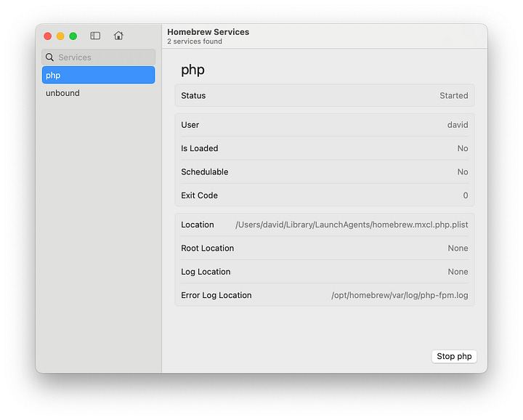Image resolution: width=523 pixels, height=420 pixels.
Task: Click the '2 services found' subtitle
Action: (x=195, y=41)
